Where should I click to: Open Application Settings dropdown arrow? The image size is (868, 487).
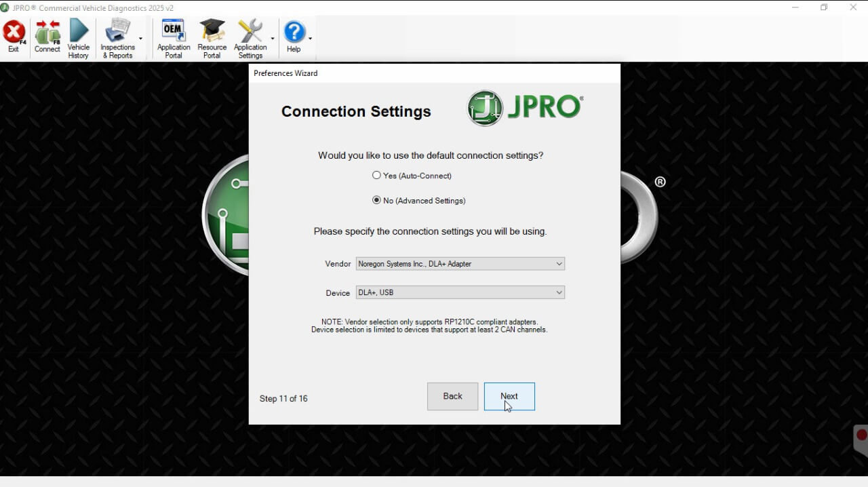pos(273,39)
